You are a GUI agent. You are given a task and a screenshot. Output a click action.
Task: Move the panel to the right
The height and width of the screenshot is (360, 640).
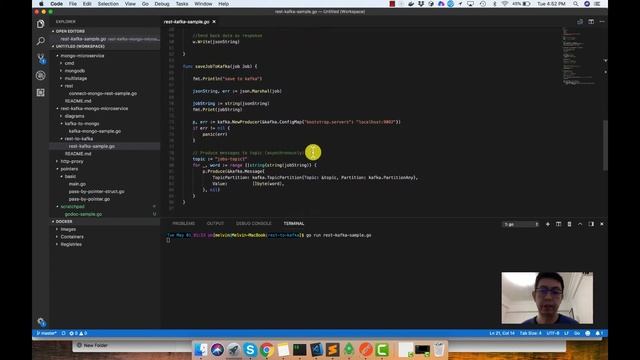(x=591, y=224)
